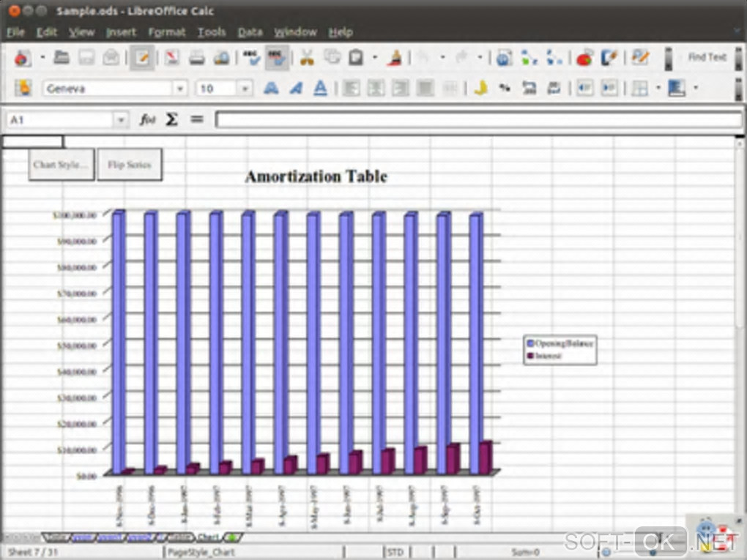747x560 pixels.
Task: Click the Open file folder icon
Action: pos(62,58)
